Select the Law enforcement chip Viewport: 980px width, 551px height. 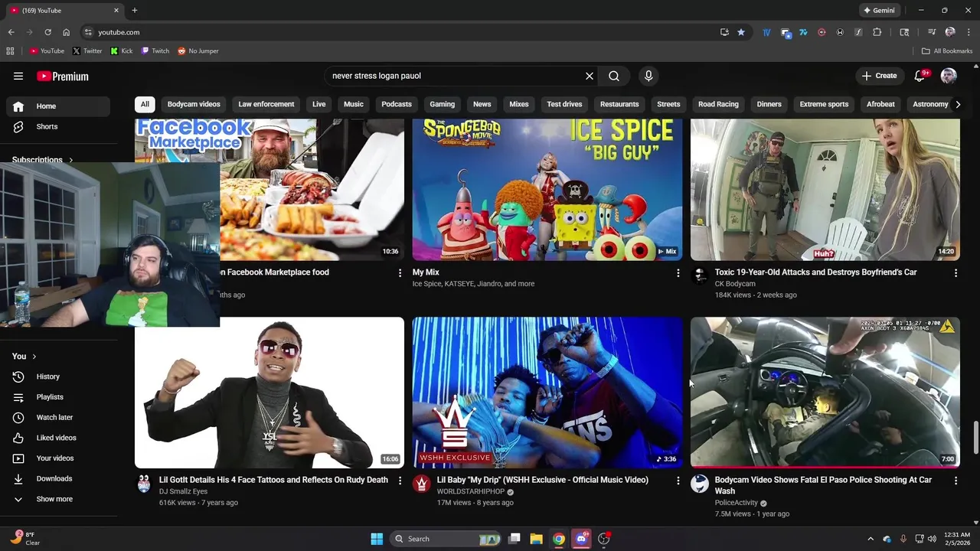tap(266, 104)
